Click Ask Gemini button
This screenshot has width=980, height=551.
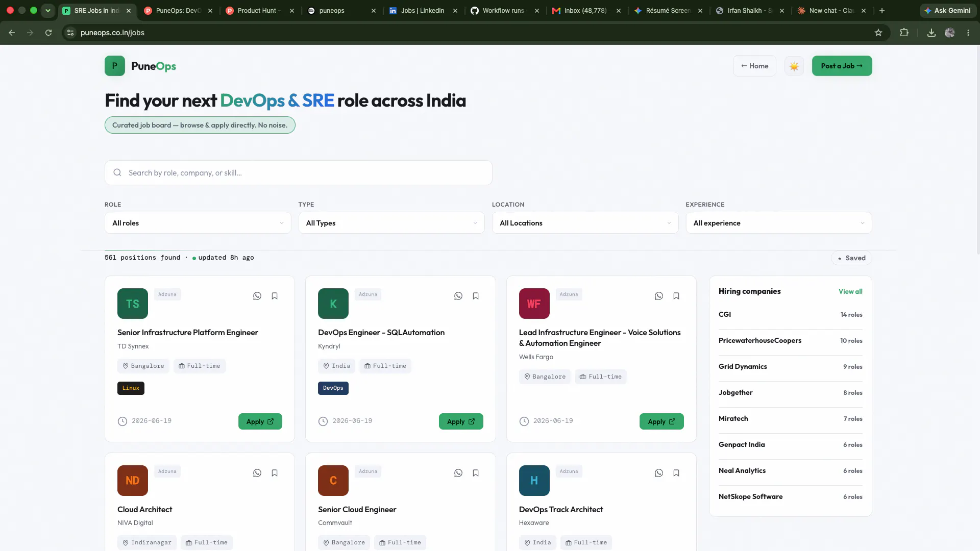pos(947,10)
